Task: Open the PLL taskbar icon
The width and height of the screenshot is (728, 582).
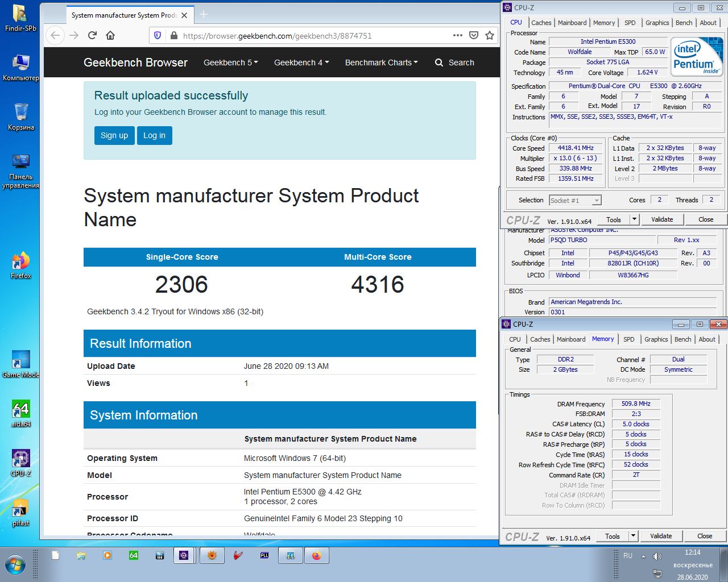Action: coord(264,556)
